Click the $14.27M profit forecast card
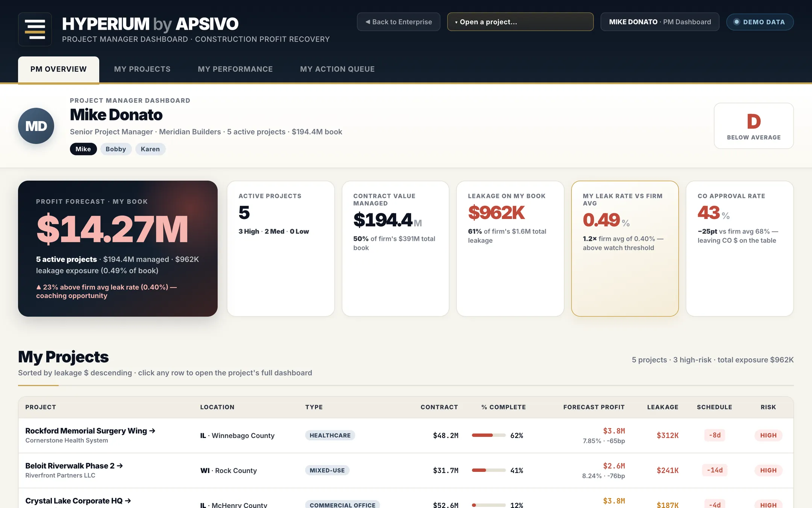 click(118, 248)
